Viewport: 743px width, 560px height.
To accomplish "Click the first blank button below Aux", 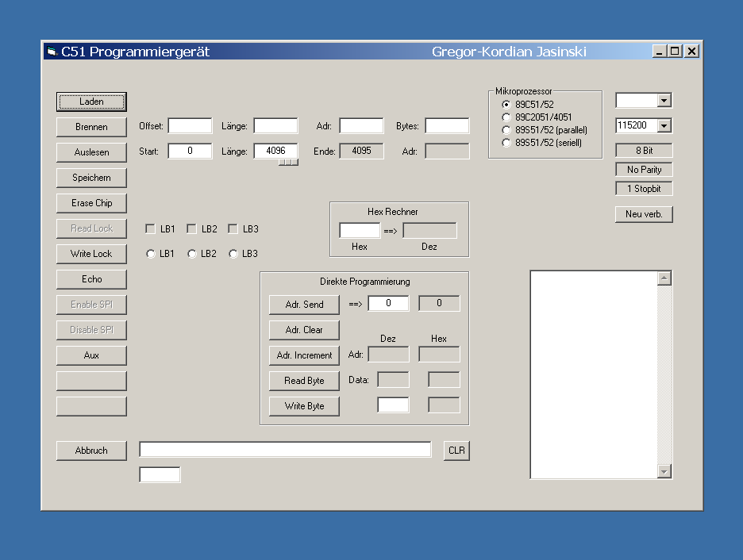I will point(91,381).
